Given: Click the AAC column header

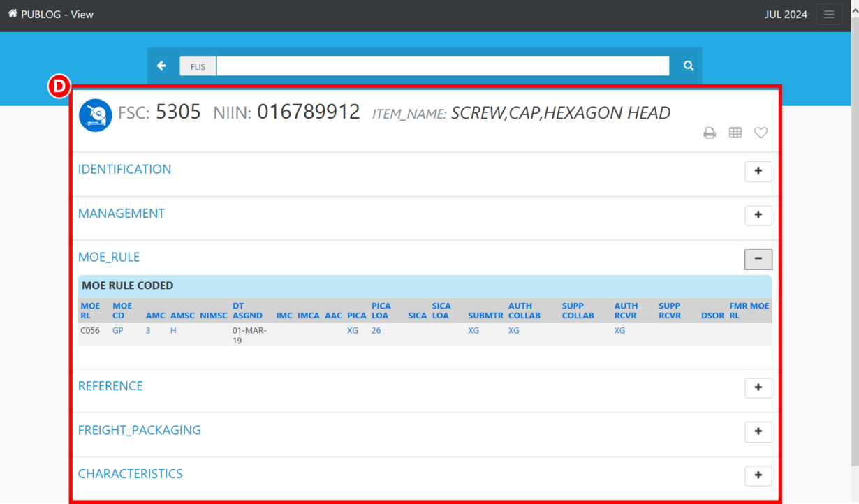Looking at the screenshot, I should tap(333, 316).
